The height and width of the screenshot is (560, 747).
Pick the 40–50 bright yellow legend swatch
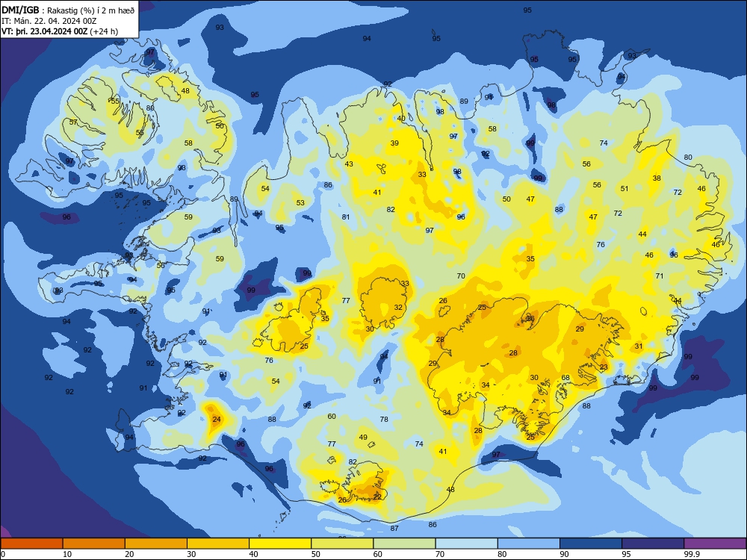280,544
